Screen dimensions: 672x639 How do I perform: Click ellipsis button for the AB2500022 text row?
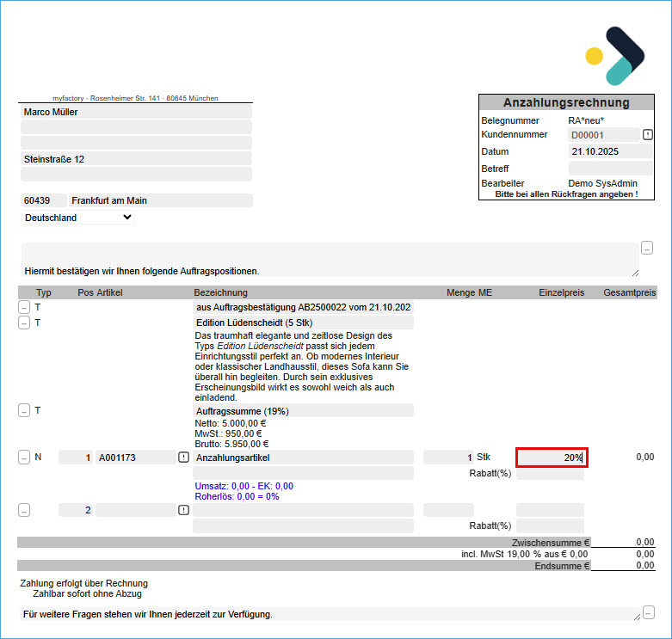coord(24,307)
